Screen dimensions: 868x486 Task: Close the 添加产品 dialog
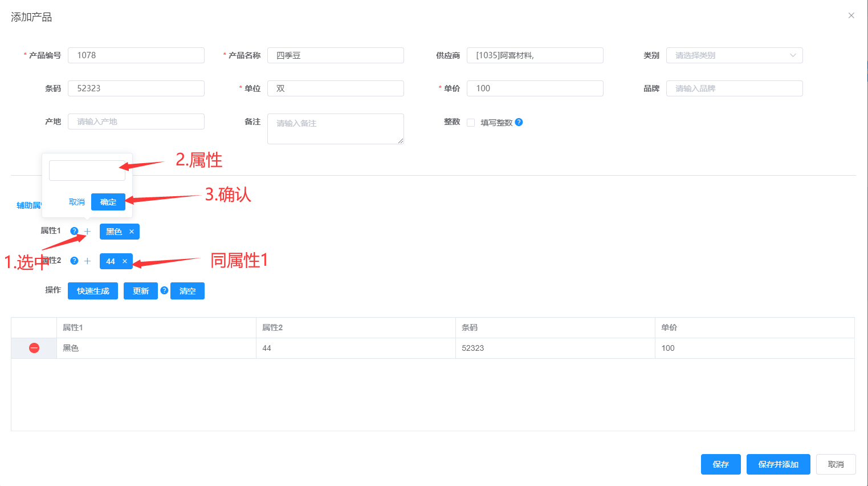coord(851,15)
